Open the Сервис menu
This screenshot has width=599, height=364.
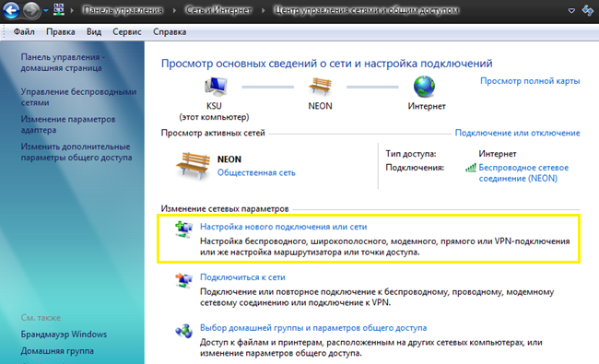(127, 31)
